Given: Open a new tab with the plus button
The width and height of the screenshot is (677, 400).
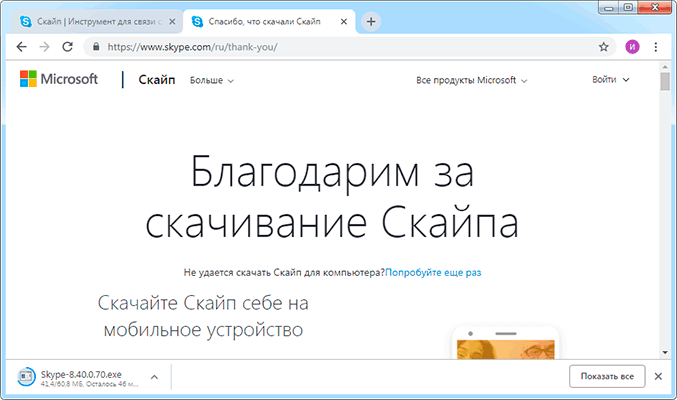Looking at the screenshot, I should (x=371, y=22).
